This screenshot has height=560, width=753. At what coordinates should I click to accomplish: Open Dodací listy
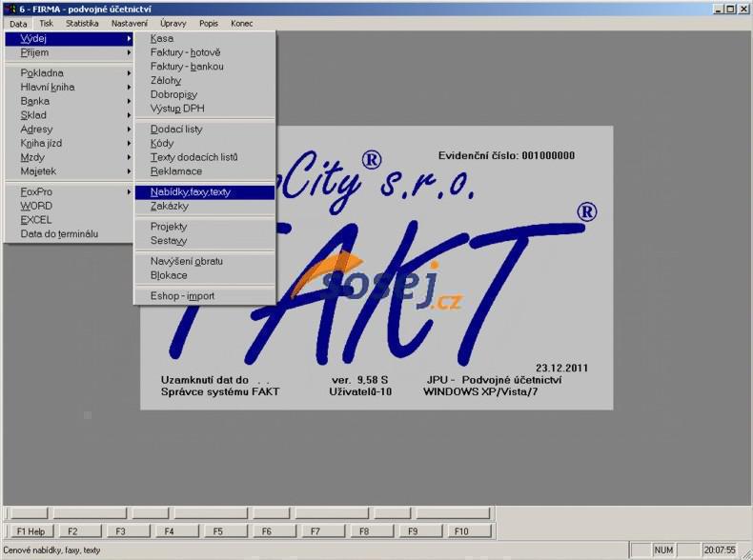pos(205,130)
